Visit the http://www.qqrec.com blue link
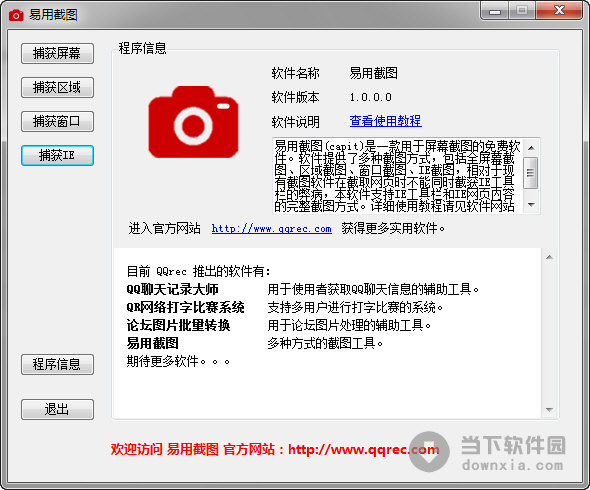This screenshot has width=590, height=490. click(x=271, y=228)
